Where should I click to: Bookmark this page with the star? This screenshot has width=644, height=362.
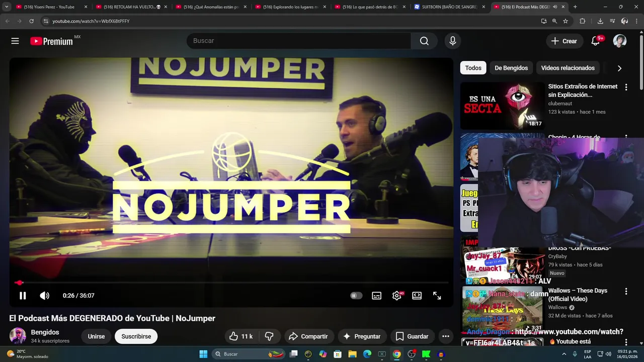click(566, 21)
